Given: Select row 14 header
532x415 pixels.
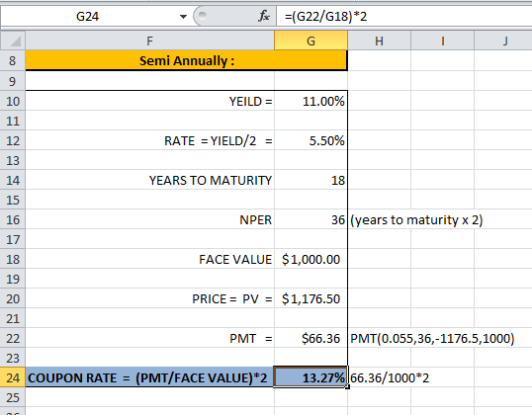Looking at the screenshot, I should (13, 180).
